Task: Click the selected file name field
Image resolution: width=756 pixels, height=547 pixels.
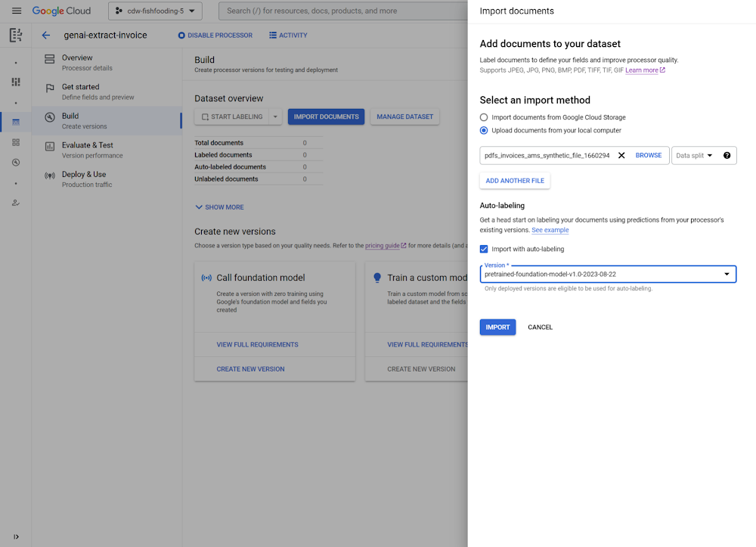Action: (547, 155)
